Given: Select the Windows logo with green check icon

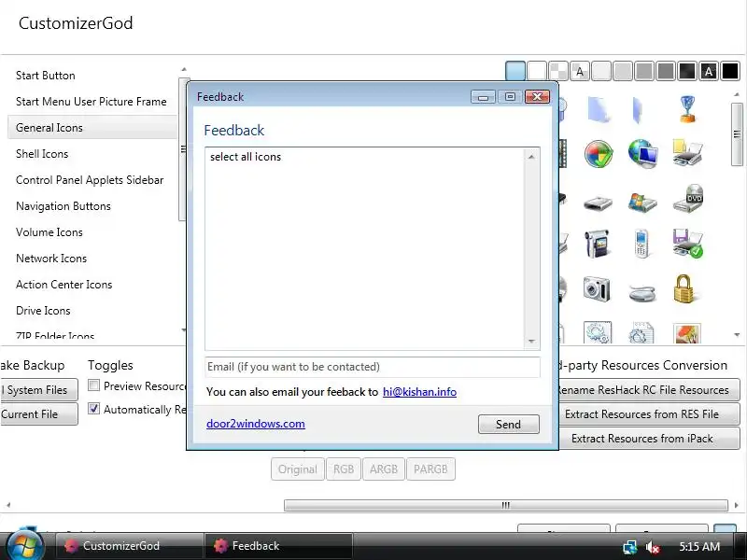Looking at the screenshot, I should (598, 153).
